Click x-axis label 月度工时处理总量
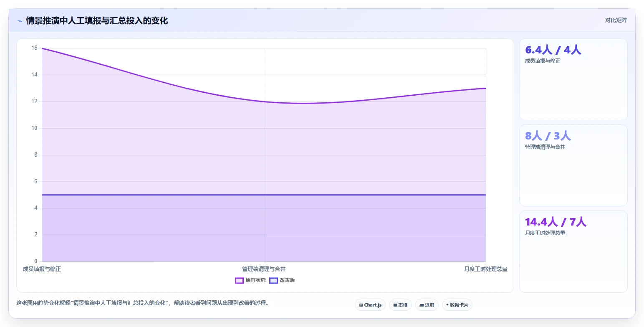The image size is (644, 327). tap(486, 269)
